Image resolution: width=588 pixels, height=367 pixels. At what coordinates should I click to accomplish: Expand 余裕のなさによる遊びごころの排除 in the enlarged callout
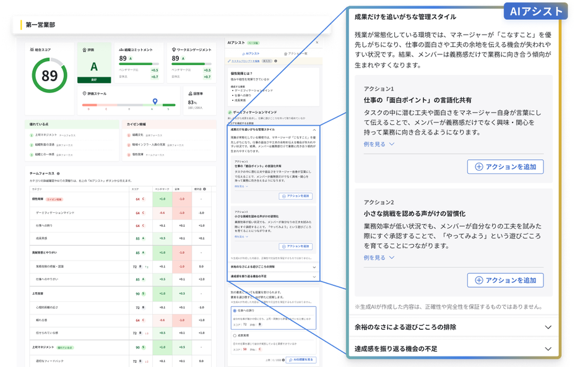(548, 327)
